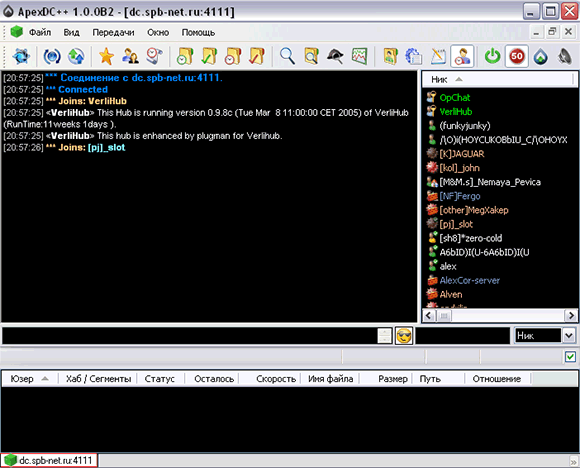Click the Reconnect toolbar icon
Viewport: 580px width, 468px height.
pos(52,57)
